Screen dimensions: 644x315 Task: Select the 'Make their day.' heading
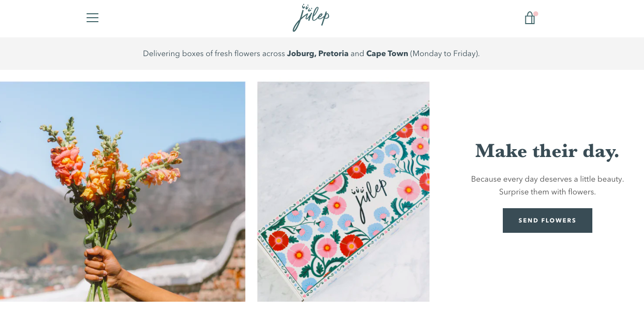(547, 151)
